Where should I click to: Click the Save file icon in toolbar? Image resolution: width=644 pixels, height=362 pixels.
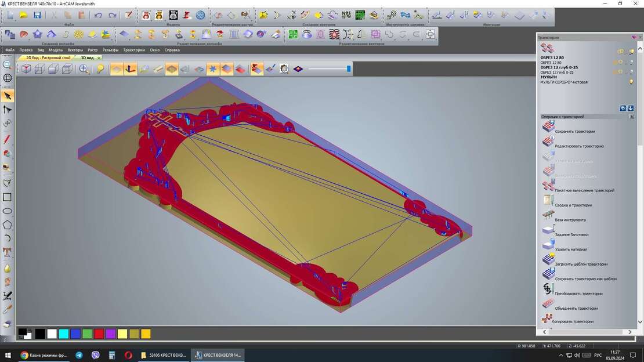37,15
